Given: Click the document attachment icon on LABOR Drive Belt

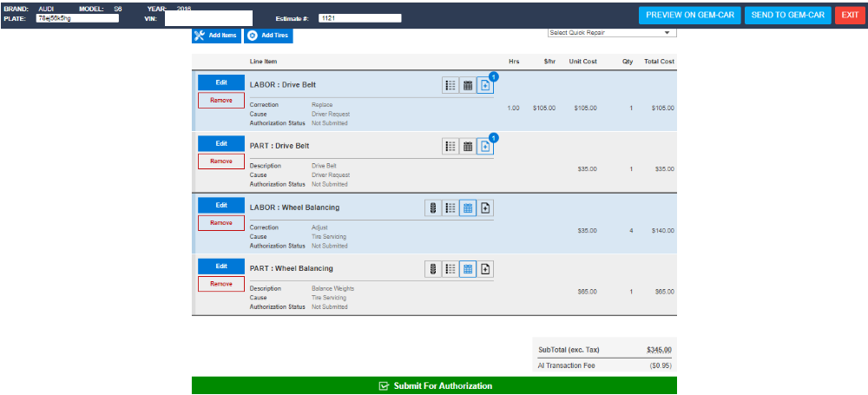Looking at the screenshot, I should (x=485, y=85).
